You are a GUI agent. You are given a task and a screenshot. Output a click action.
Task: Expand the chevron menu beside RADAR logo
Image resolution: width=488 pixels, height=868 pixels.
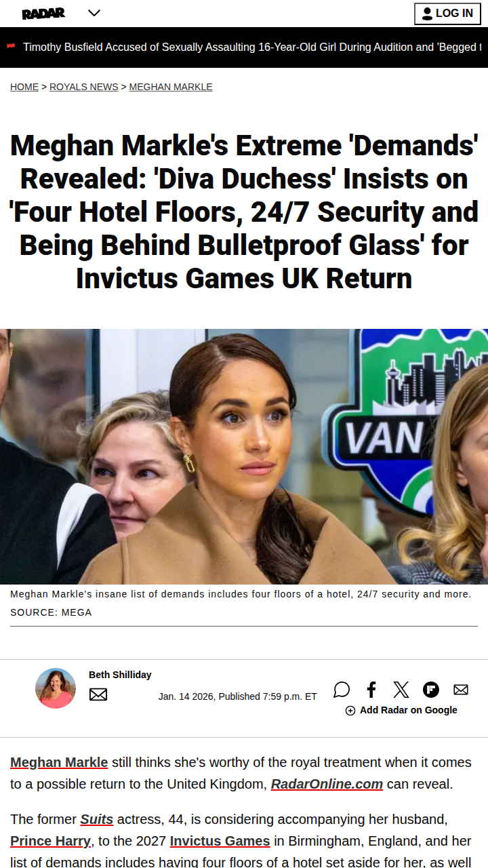[x=94, y=13]
